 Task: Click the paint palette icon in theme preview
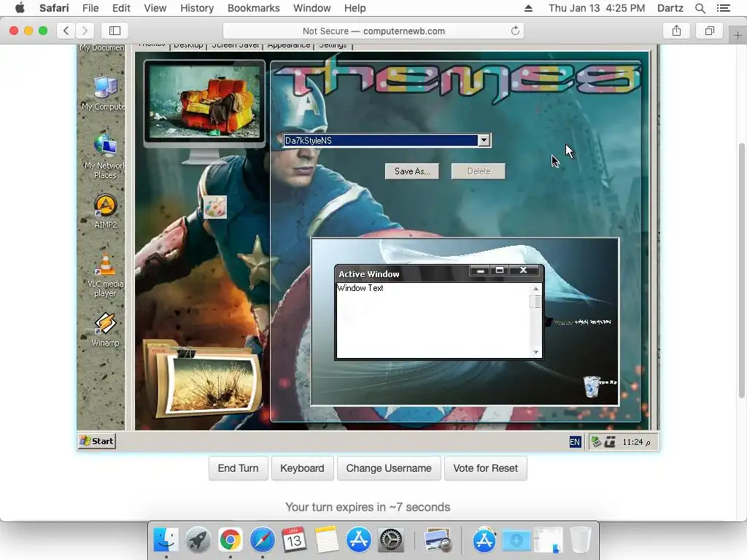click(215, 207)
